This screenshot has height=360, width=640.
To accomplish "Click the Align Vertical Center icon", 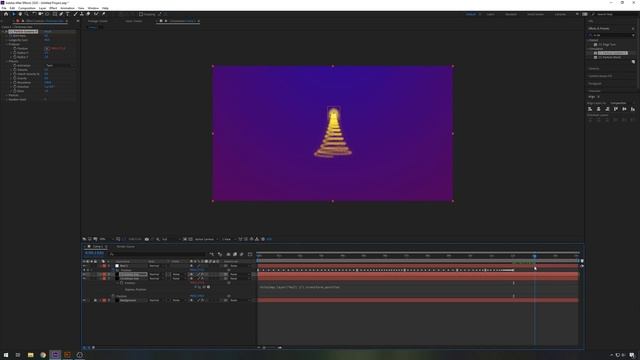I will 624,109.
